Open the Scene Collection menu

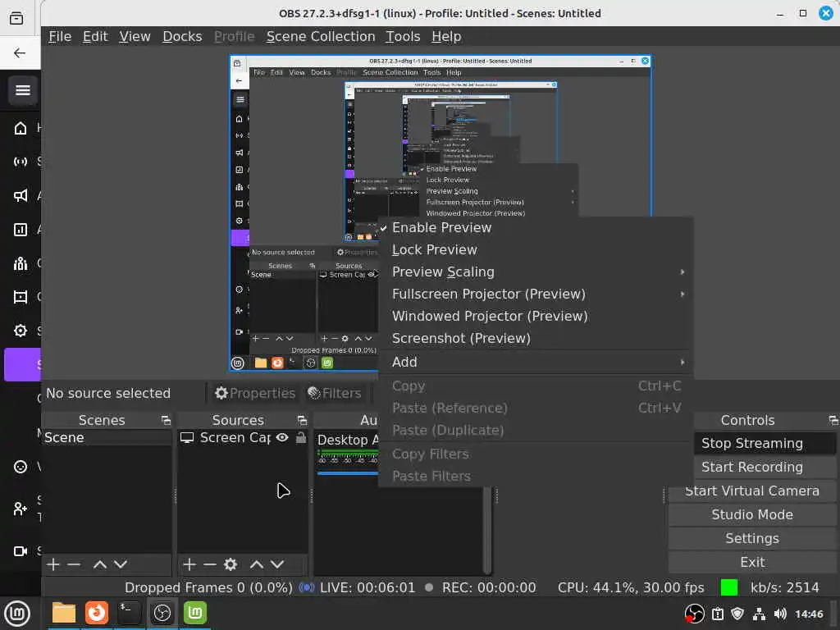321,36
